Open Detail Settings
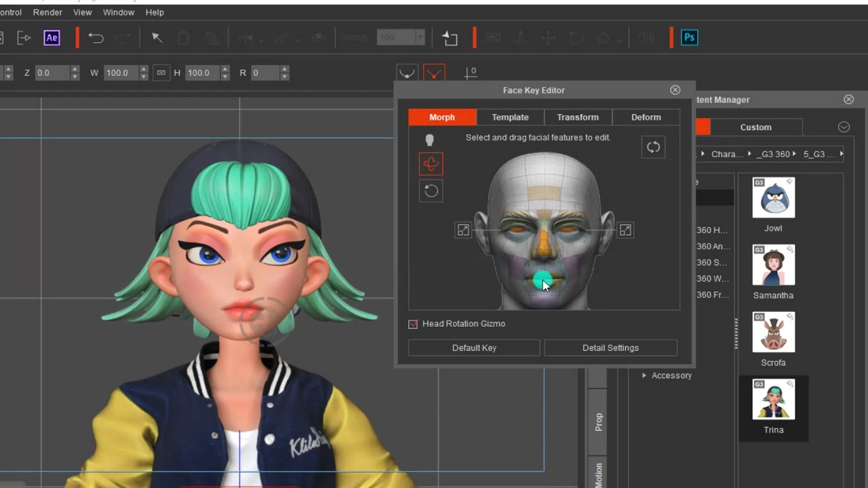Viewport: 868px width, 488px height. 610,348
